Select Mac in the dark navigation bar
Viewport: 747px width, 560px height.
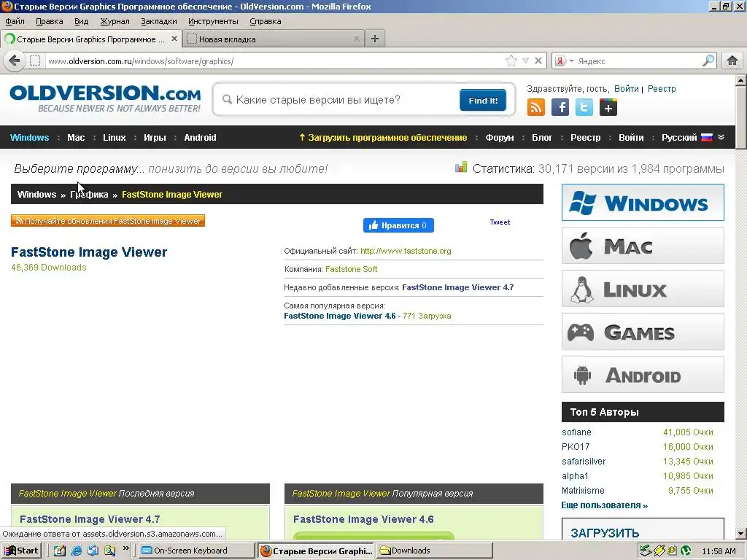click(76, 138)
